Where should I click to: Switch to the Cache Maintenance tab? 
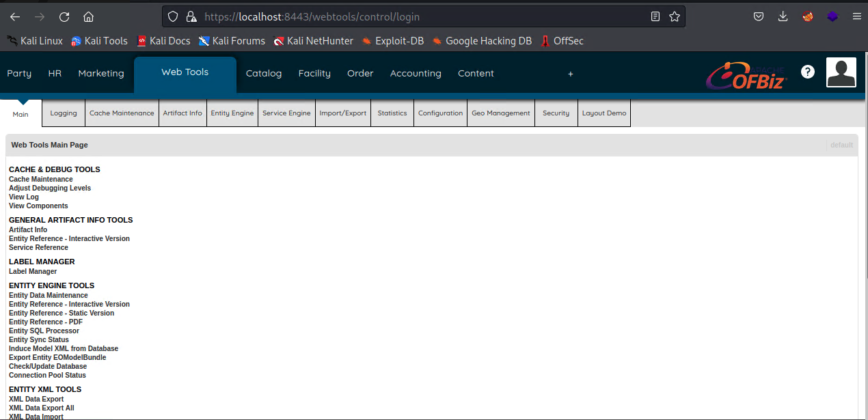click(x=122, y=113)
